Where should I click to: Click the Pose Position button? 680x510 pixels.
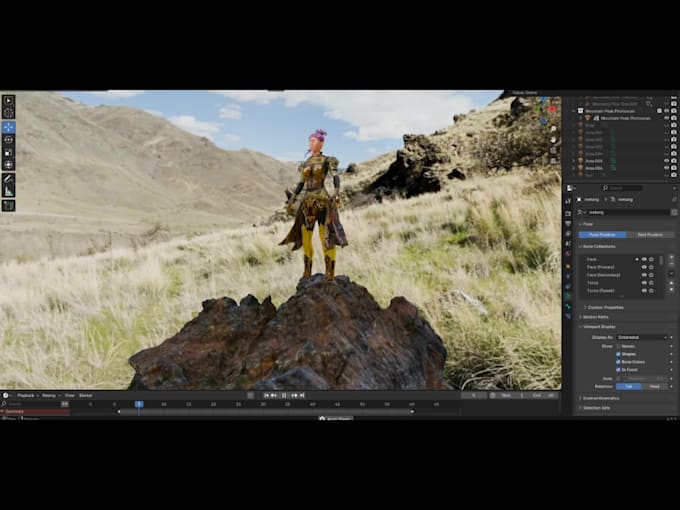pyautogui.click(x=602, y=235)
